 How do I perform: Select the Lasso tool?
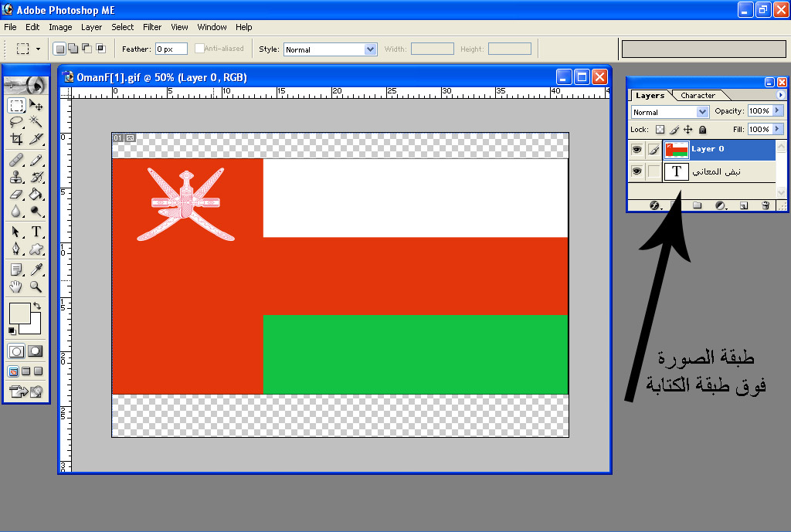16,121
